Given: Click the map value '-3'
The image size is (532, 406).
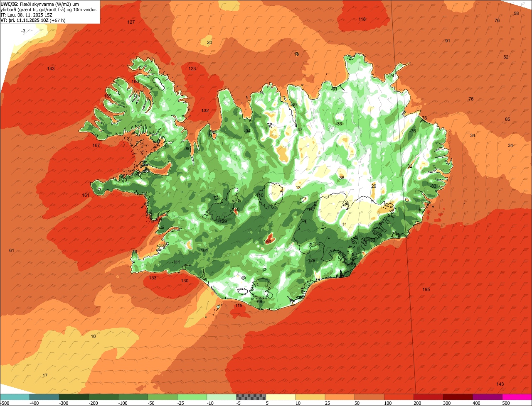Looking at the screenshot, I should (x=23, y=31).
